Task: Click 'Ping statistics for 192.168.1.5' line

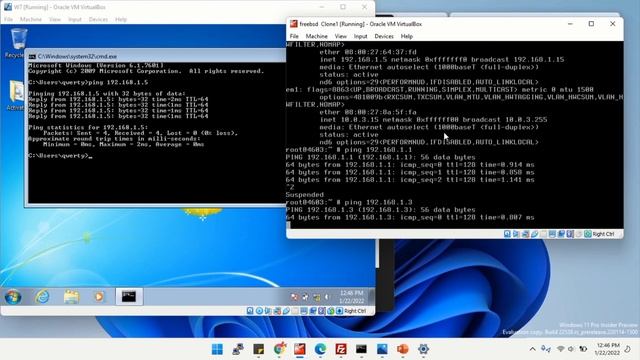Action: point(88,127)
